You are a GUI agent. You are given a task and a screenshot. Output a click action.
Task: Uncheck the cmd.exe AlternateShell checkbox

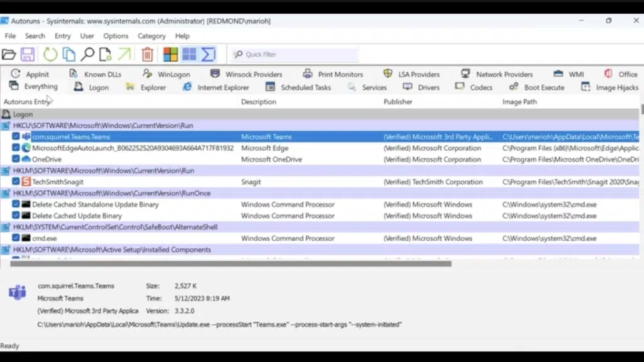[16, 238]
